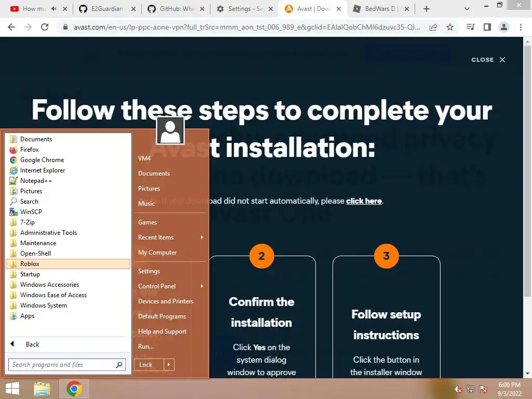Go back with the browser back arrow
The width and height of the screenshot is (532, 399).
[x=11, y=27]
